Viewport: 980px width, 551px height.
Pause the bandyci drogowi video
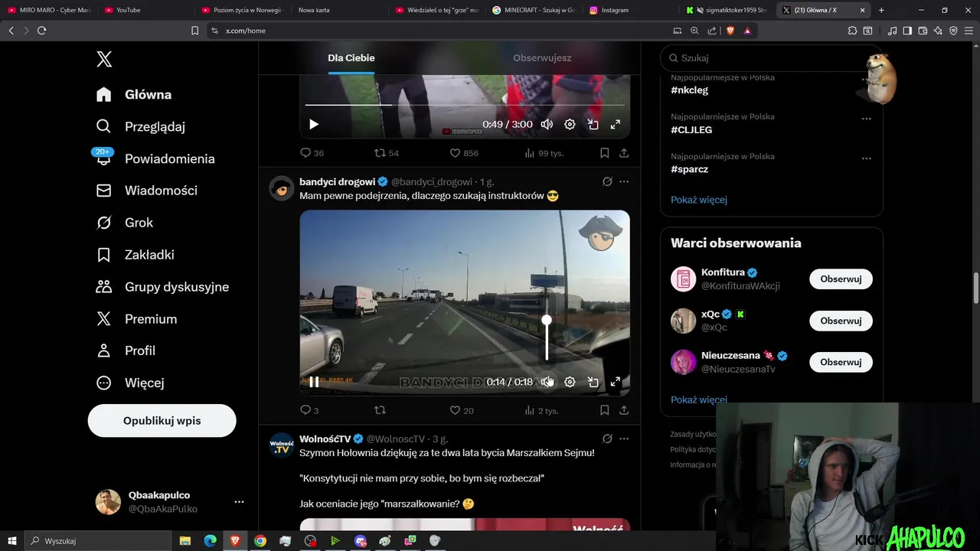click(314, 382)
